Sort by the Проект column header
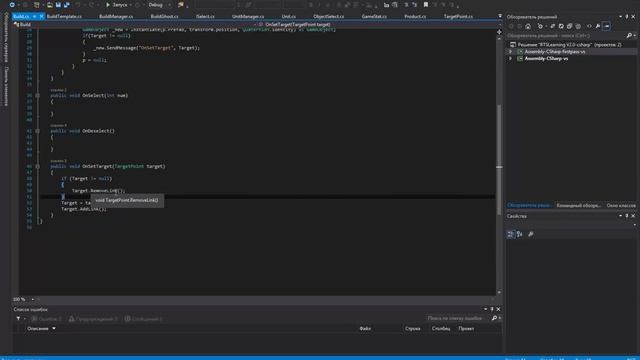The width and height of the screenshot is (640, 360). pos(466,329)
